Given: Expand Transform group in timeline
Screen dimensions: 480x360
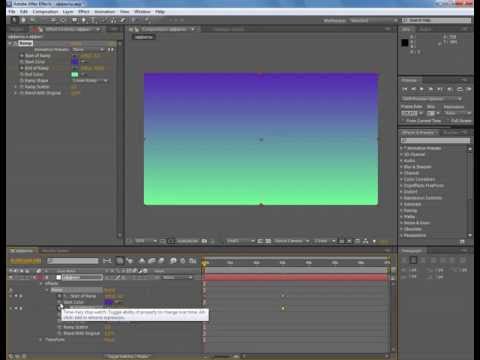Looking at the screenshot, I should [41, 340].
